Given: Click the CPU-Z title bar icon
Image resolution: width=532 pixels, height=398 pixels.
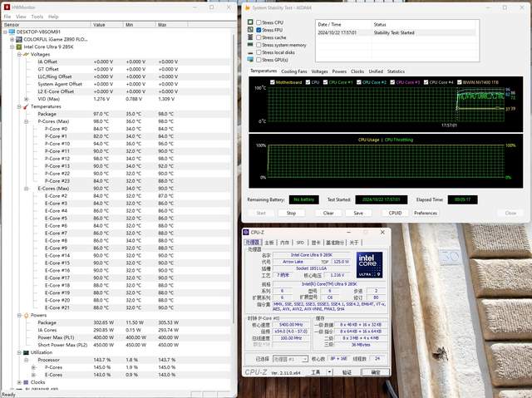Looking at the screenshot, I should (246, 232).
